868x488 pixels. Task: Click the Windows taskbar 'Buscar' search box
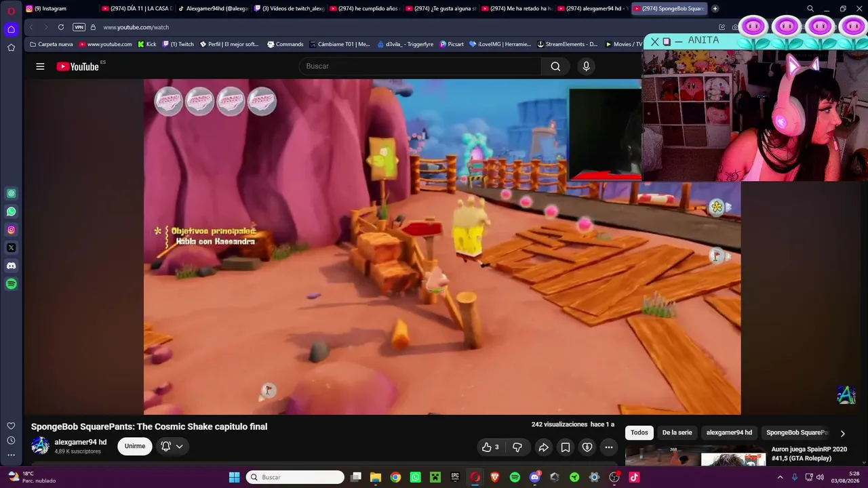(x=295, y=477)
